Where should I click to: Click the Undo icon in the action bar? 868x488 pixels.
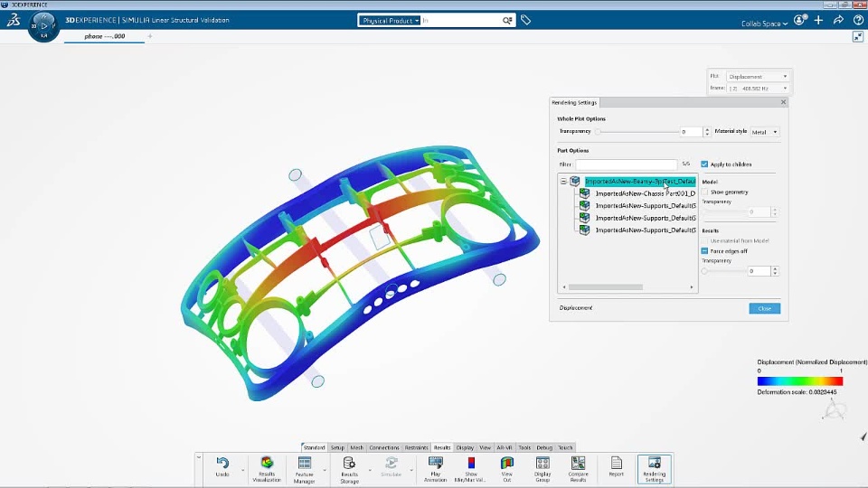[x=222, y=463]
